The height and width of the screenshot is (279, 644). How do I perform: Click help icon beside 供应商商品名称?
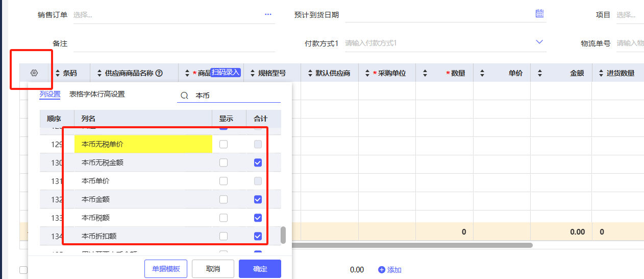click(159, 74)
